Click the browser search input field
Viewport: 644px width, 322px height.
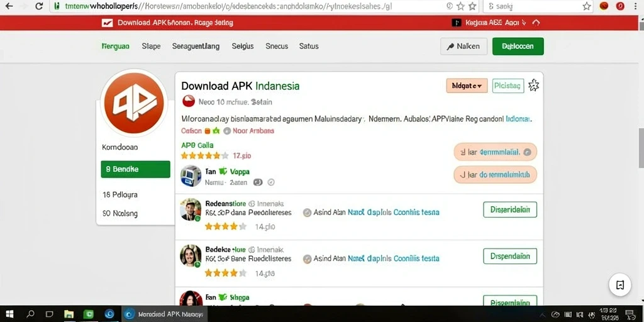click(x=539, y=6)
